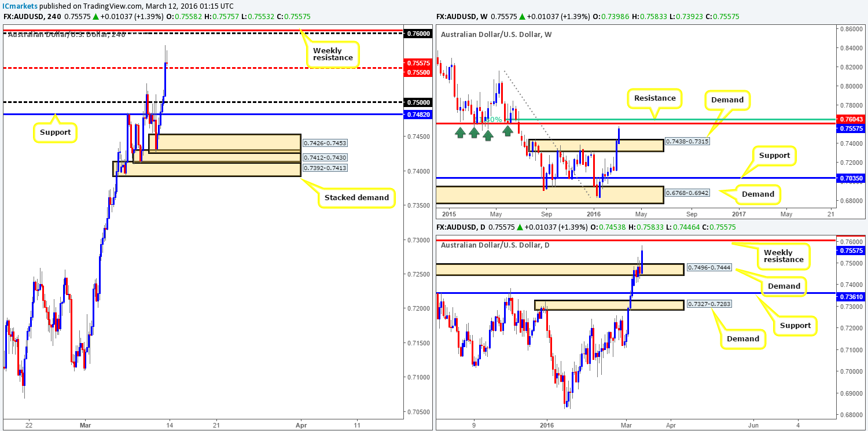Click the daily chart Demand callout near 0.7496-0.7444

click(x=784, y=286)
